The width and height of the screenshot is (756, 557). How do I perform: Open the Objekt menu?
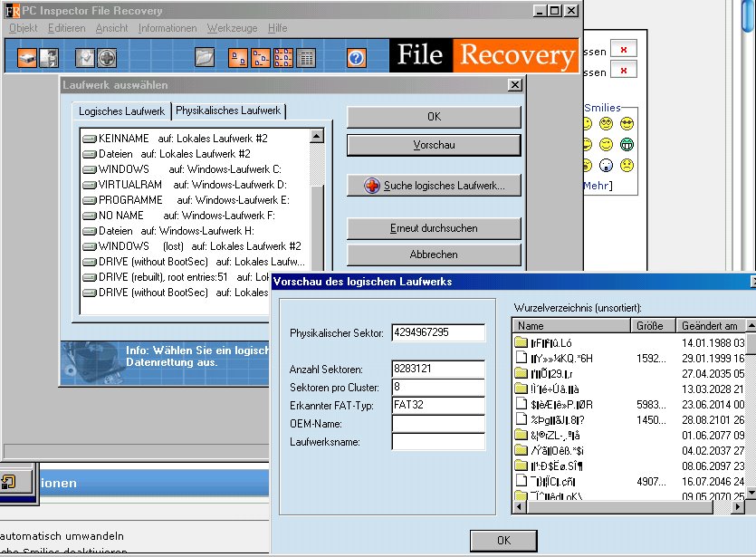click(x=24, y=28)
